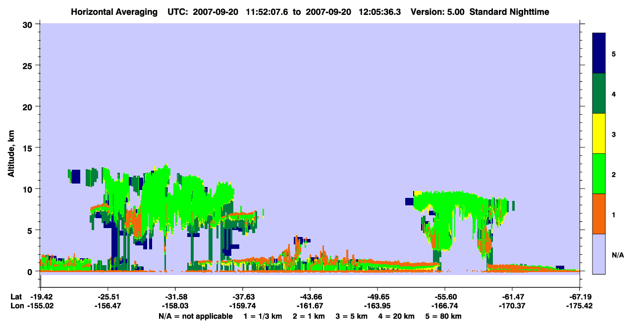The height and width of the screenshot is (330, 644).
Task: Click latitude value -55.60
Action: [444, 296]
